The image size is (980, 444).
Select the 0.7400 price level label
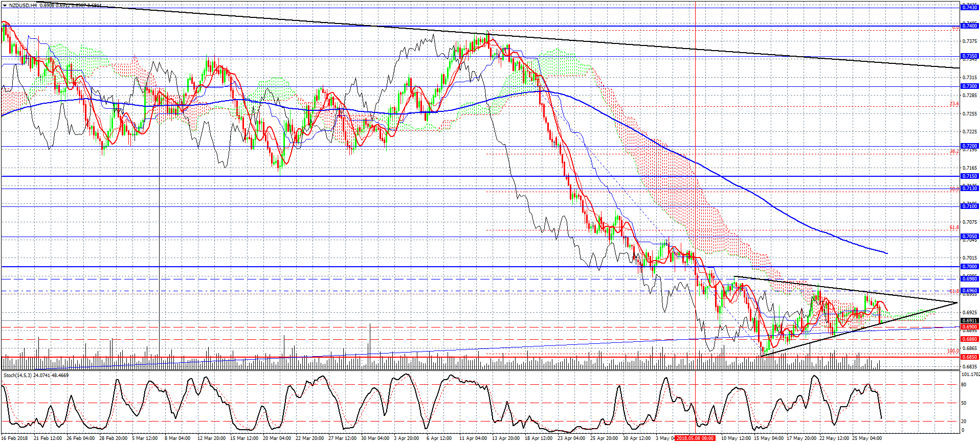tap(970, 26)
